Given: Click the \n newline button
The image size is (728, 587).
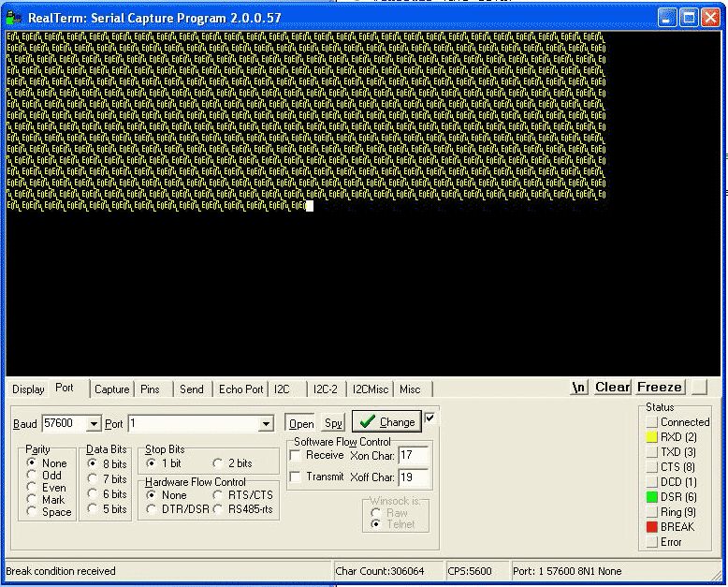Looking at the screenshot, I should click(579, 387).
